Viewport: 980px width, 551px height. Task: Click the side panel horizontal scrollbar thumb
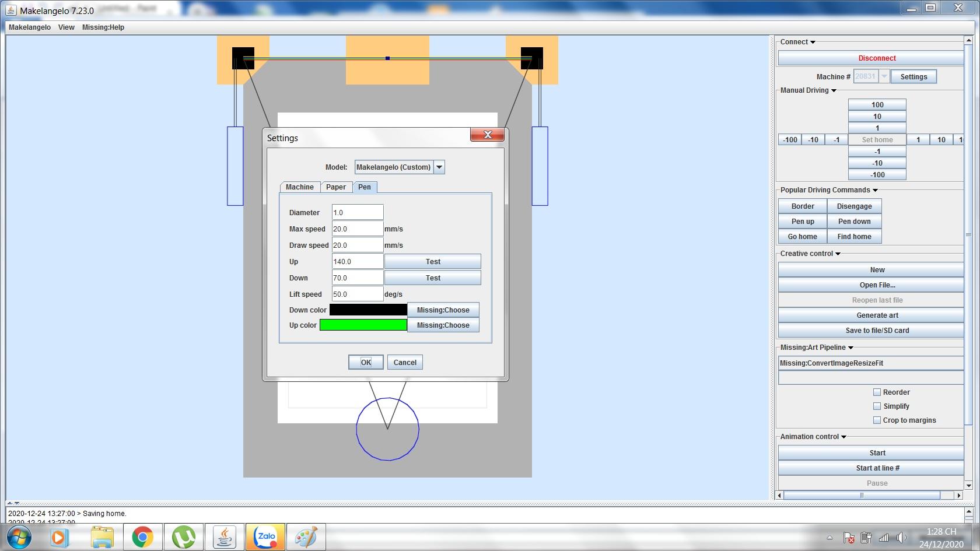[x=862, y=495]
